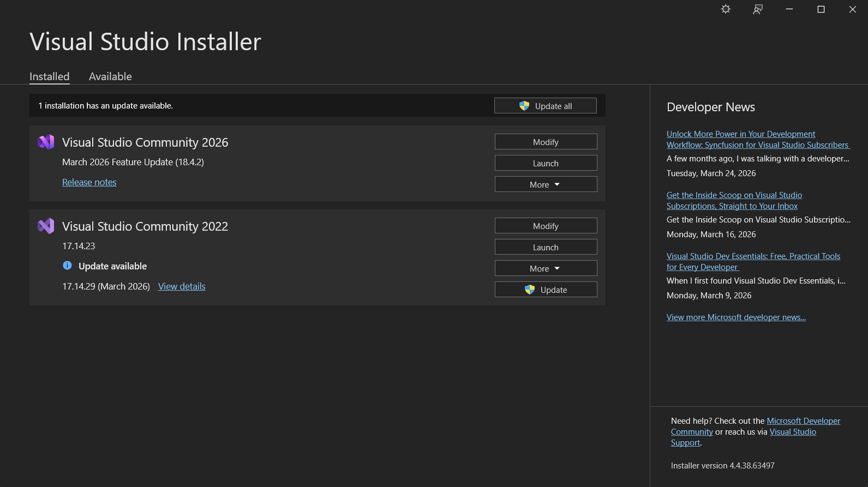Click the Update available label

tap(112, 266)
